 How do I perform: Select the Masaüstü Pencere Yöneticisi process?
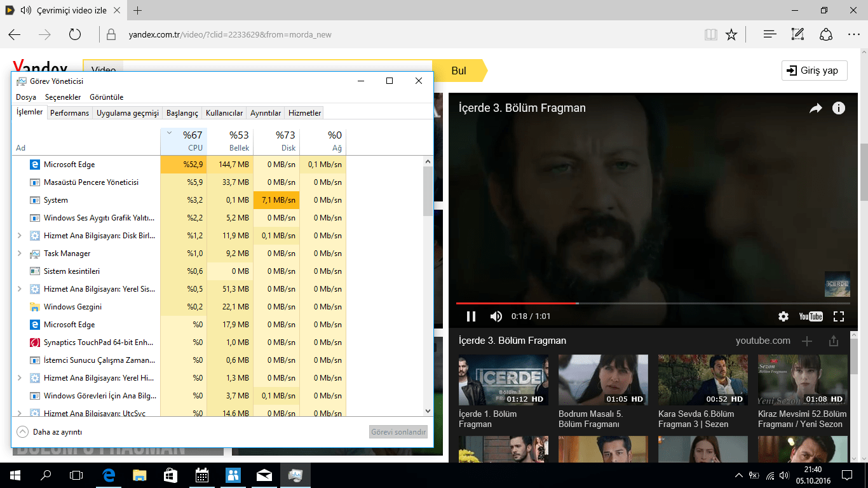pos(179,182)
